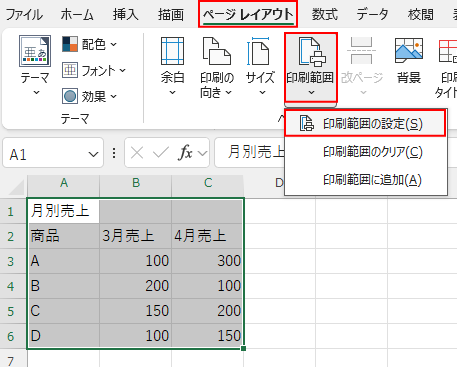
Task: Click the formula bar showing 月別売上
Action: click(250, 153)
